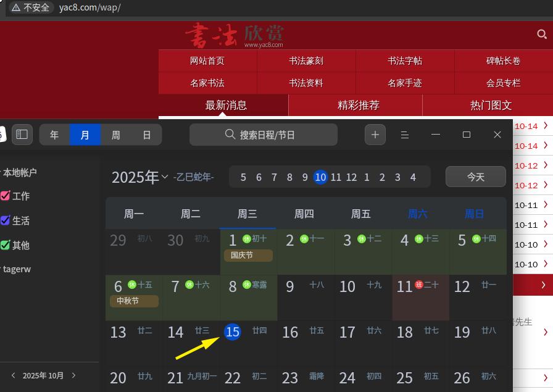This screenshot has width=553, height=392.
Task: Expand the tagerw account group
Action: (15, 269)
